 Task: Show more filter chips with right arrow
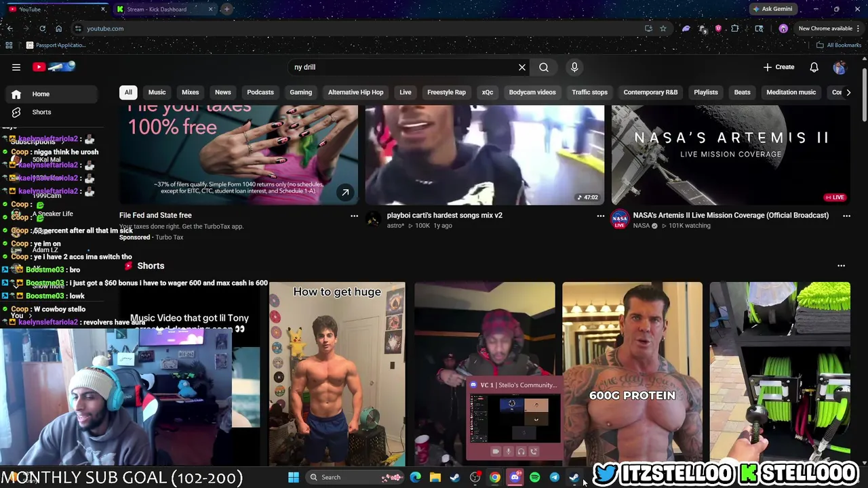tap(848, 92)
